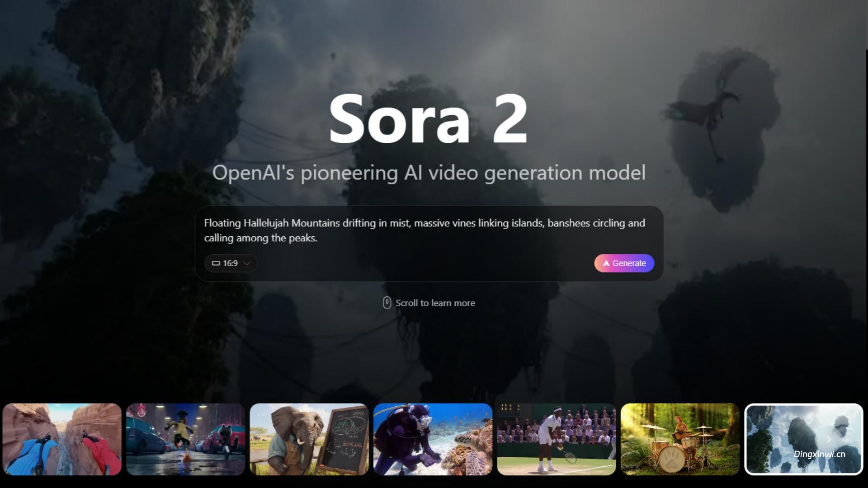This screenshot has height=488, width=868.
Task: Open the 16:9 aspect ratio selector
Action: click(x=231, y=263)
